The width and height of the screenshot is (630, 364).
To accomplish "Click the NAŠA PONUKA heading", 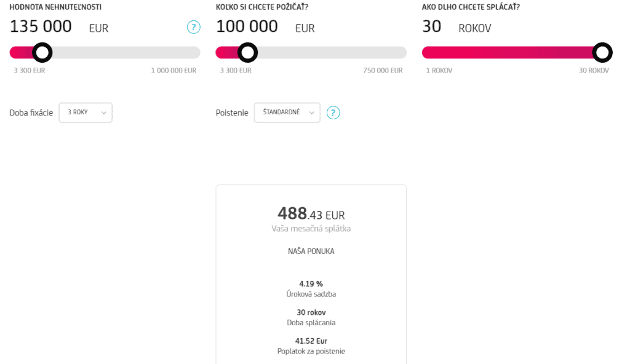I will click(311, 251).
